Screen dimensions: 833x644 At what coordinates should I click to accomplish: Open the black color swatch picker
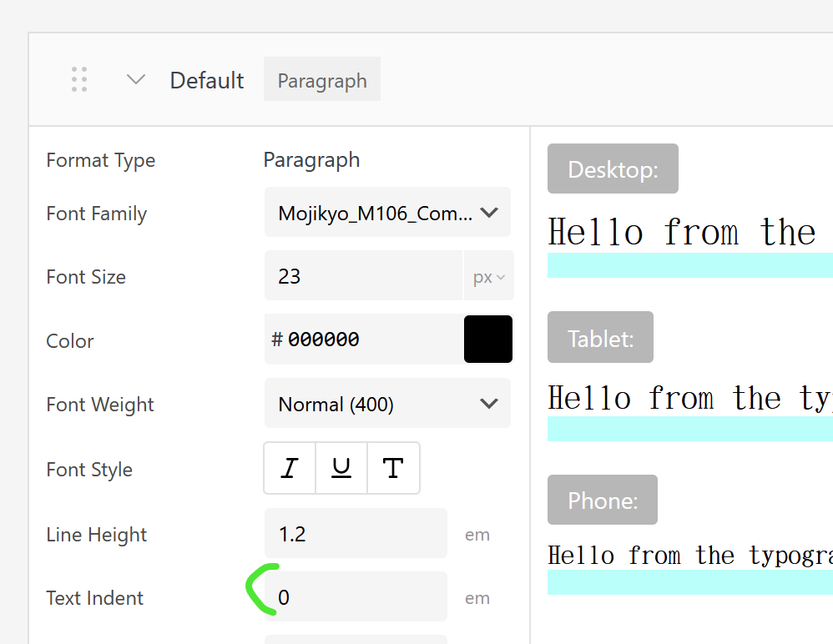tap(487, 339)
